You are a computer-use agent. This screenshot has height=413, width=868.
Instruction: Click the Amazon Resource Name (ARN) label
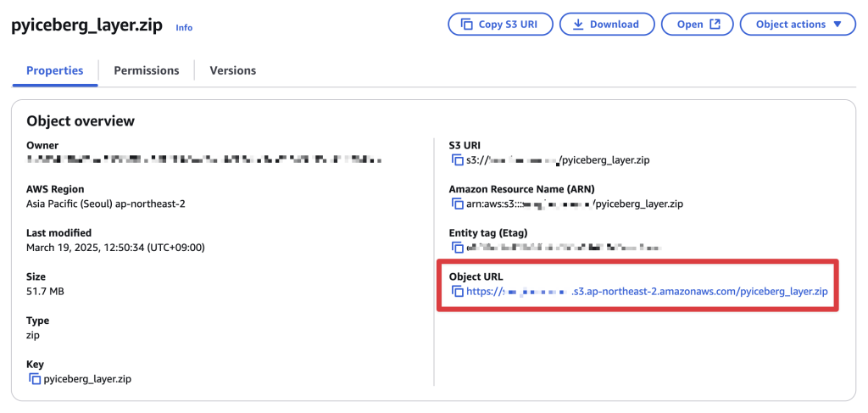[521, 189]
